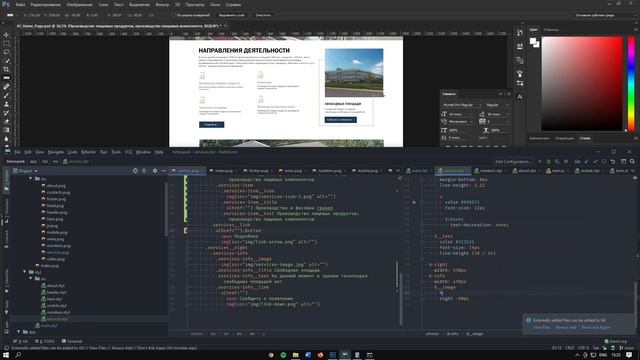Open WebStorm 'VCS' menu
The image size is (640, 360).
coord(129,152)
